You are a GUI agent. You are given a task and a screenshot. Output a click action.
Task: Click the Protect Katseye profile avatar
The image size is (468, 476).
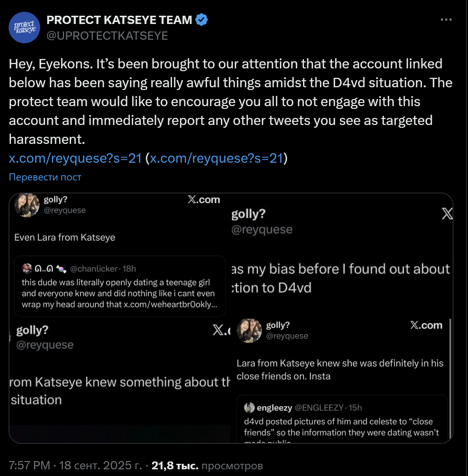(x=24, y=28)
